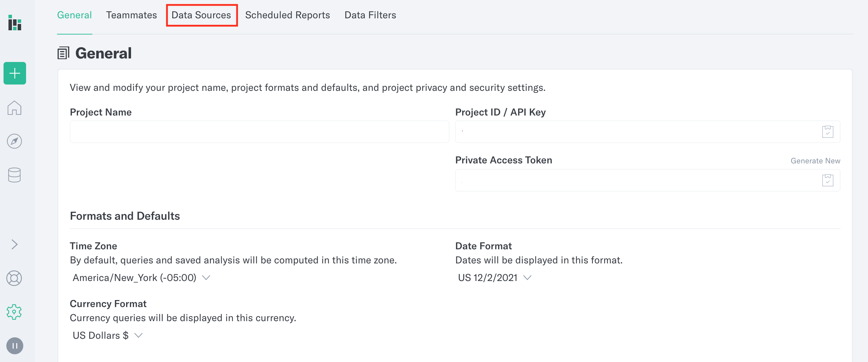Copy the Project ID / API Key
This screenshot has height=362, width=868.
pos(827,132)
